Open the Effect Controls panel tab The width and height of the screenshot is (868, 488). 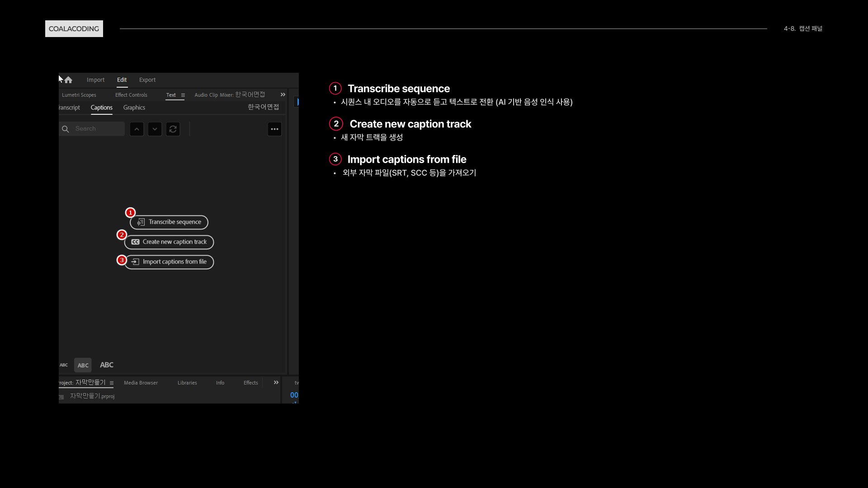[x=131, y=95]
